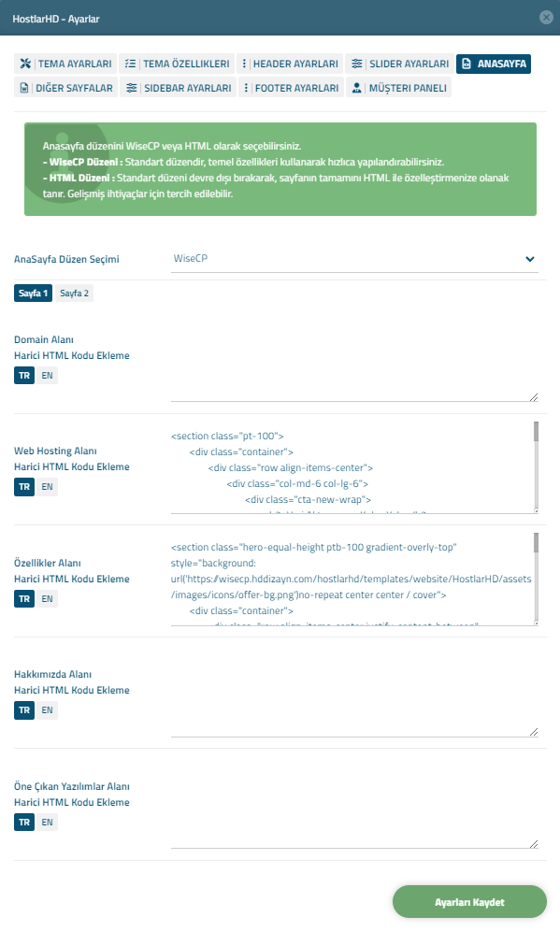Close the HostlarHD Ayarlar dialog
The width and height of the screenshot is (560, 931).
click(x=546, y=17)
